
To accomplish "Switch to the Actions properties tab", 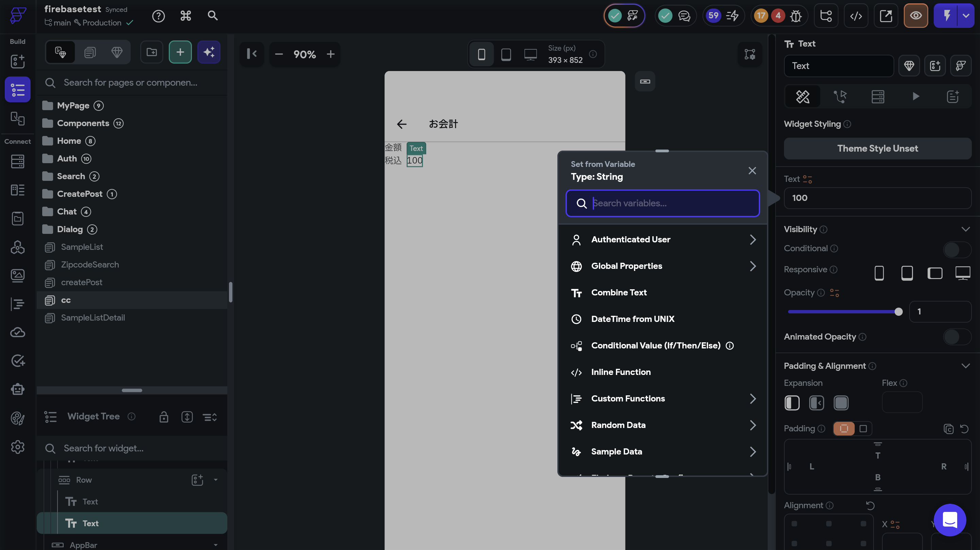I will [840, 97].
